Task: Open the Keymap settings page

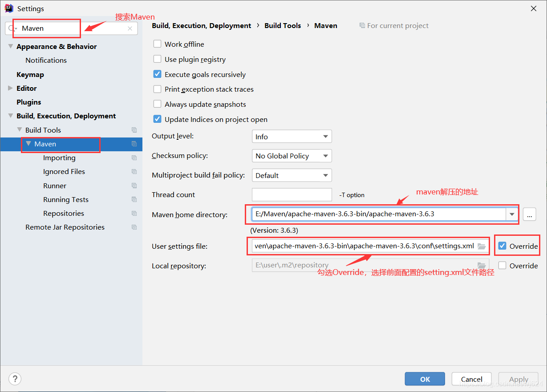Action: click(30, 74)
